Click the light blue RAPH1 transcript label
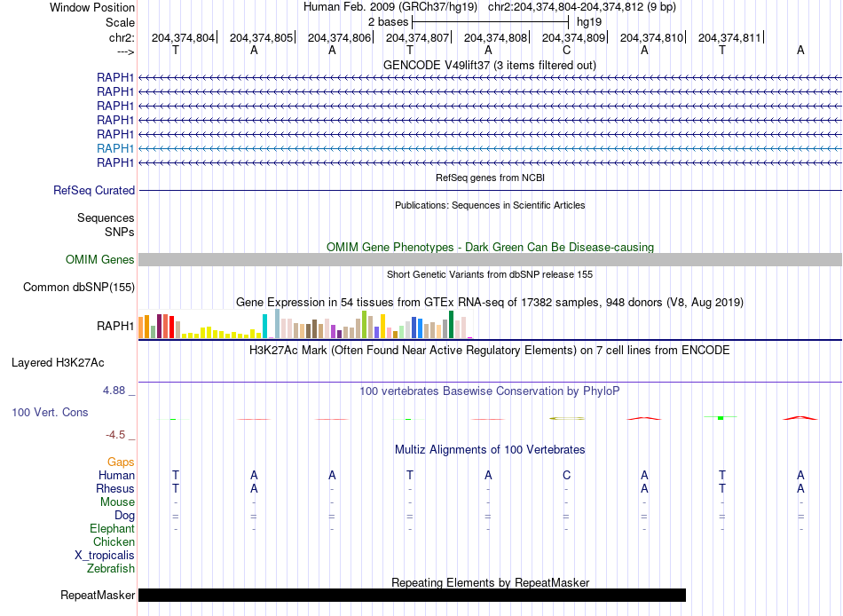843x616 pixels. coord(115,148)
